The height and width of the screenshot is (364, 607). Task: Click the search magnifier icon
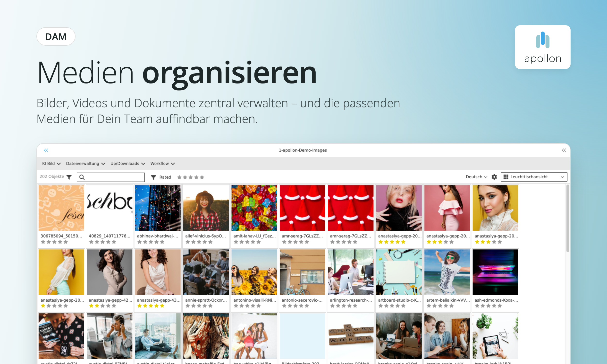(x=82, y=177)
